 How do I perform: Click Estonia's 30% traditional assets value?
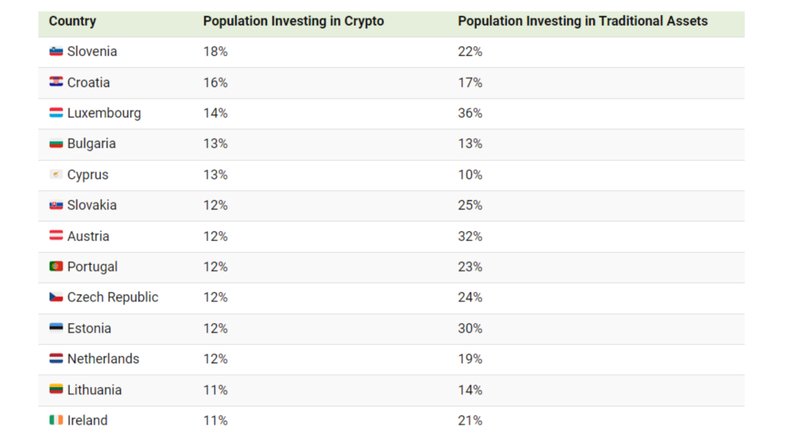point(470,328)
